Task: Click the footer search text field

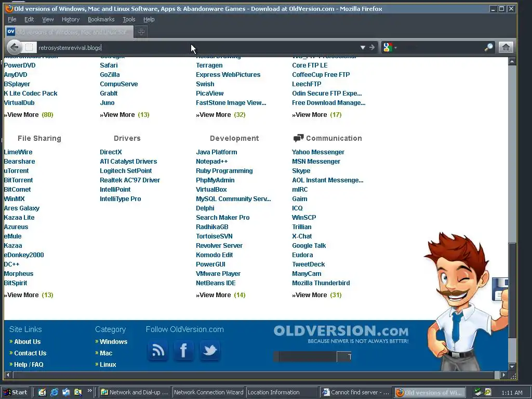Action: click(x=308, y=356)
